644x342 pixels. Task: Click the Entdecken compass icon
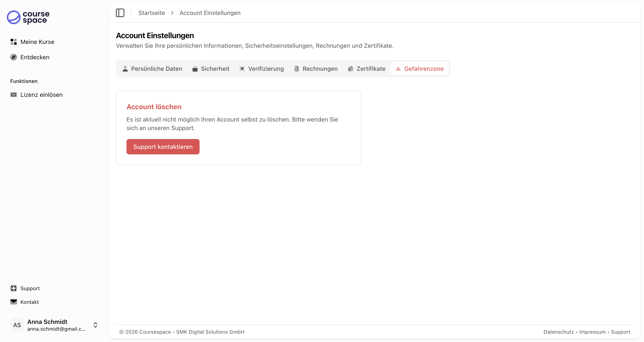point(13,57)
